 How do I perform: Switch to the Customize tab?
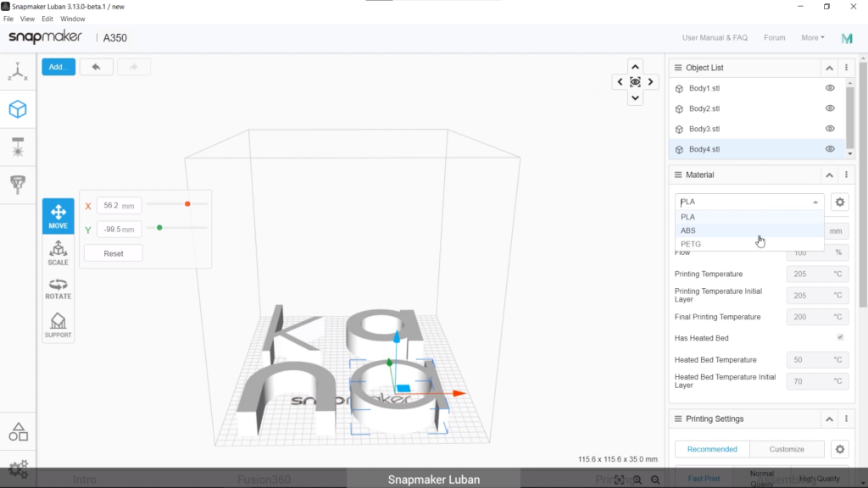point(786,449)
